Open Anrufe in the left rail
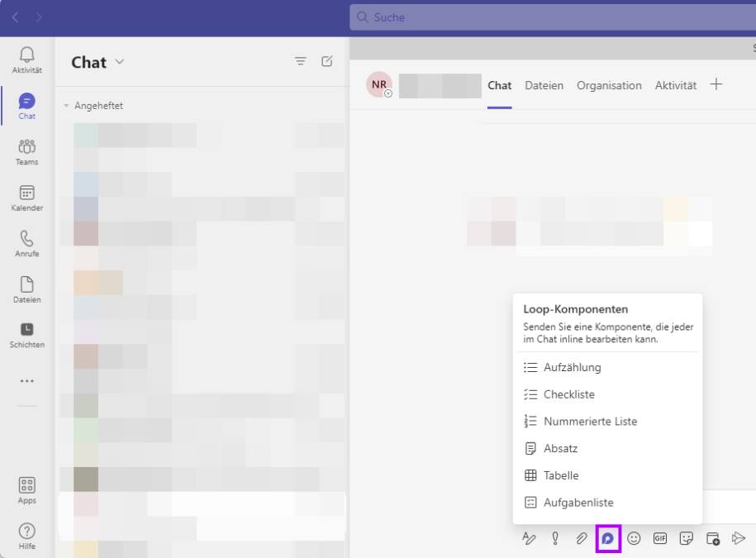Viewport: 756px width, 558px height. coord(26,242)
